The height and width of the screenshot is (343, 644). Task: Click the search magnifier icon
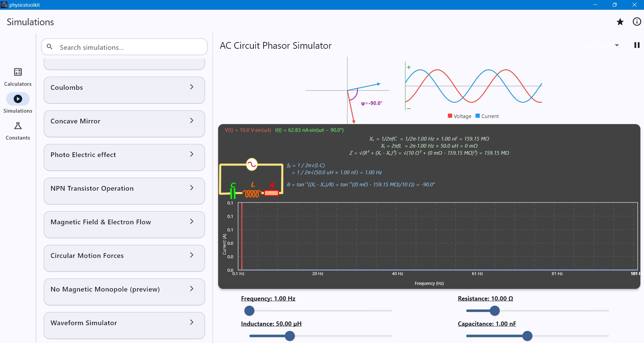[49, 47]
